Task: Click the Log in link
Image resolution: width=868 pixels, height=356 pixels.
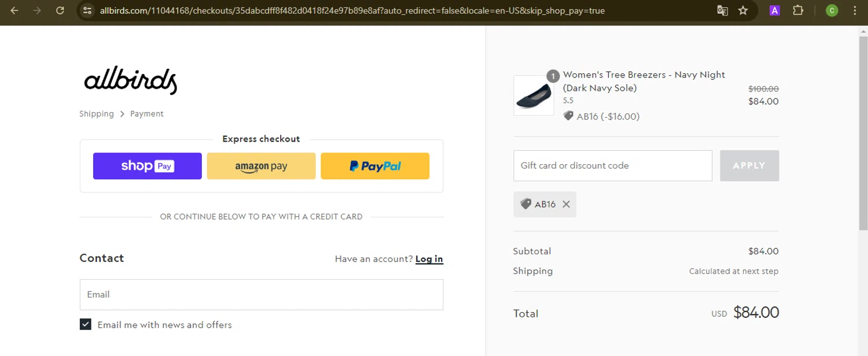Action: click(x=429, y=259)
